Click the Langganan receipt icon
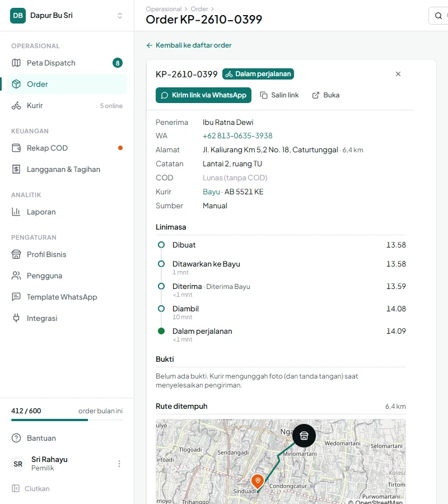This screenshot has width=448, height=504. point(16,169)
